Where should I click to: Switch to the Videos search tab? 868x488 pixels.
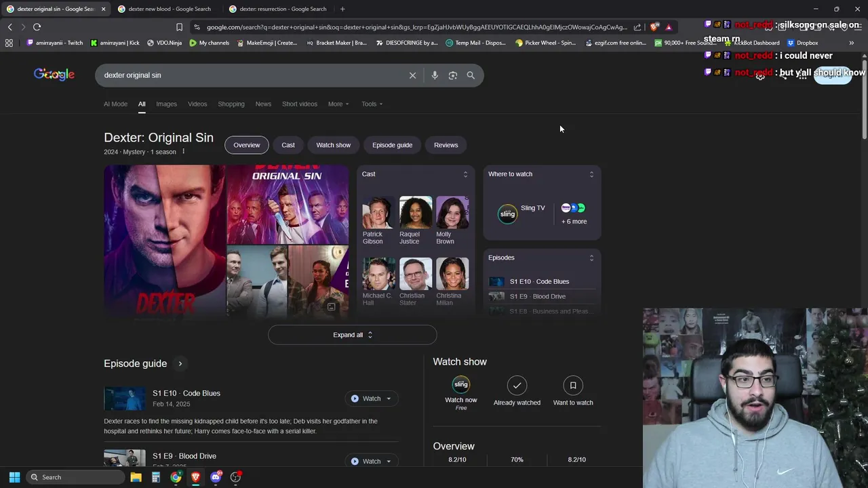point(197,104)
